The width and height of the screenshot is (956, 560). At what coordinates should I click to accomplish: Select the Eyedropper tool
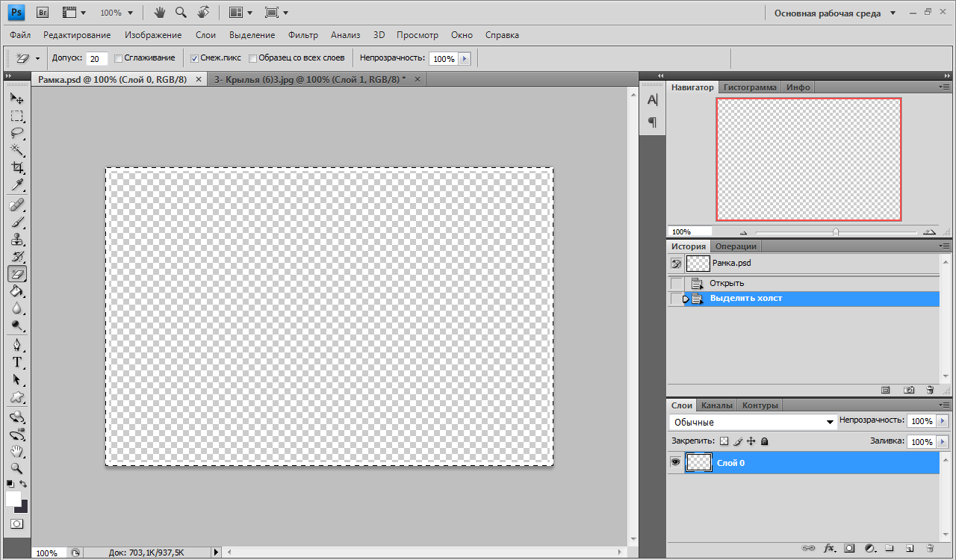click(16, 185)
